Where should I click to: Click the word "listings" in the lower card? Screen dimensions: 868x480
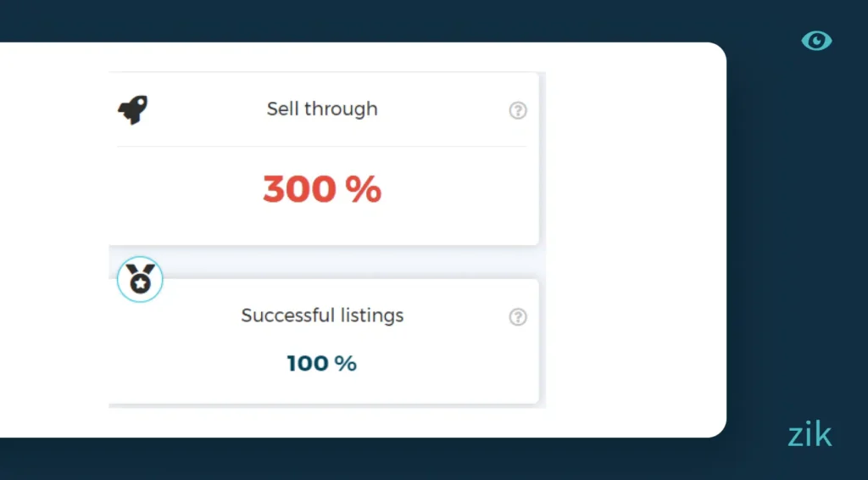[371, 315]
